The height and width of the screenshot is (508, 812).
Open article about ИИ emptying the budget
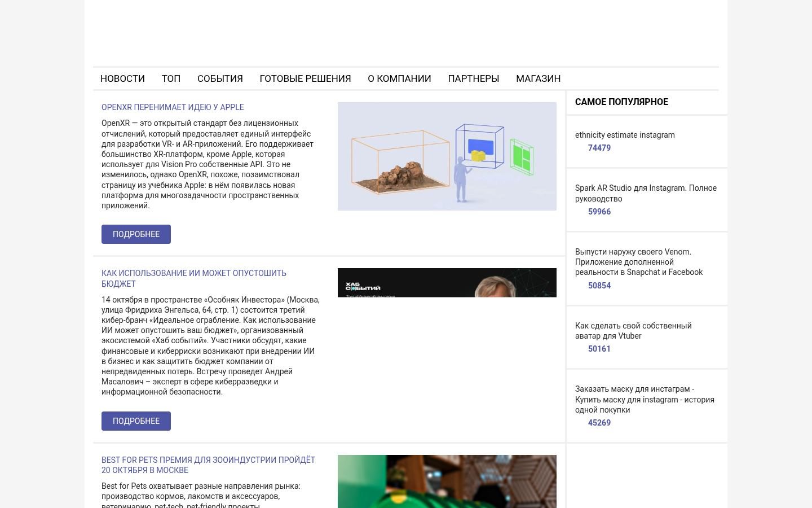pyautogui.click(x=194, y=278)
